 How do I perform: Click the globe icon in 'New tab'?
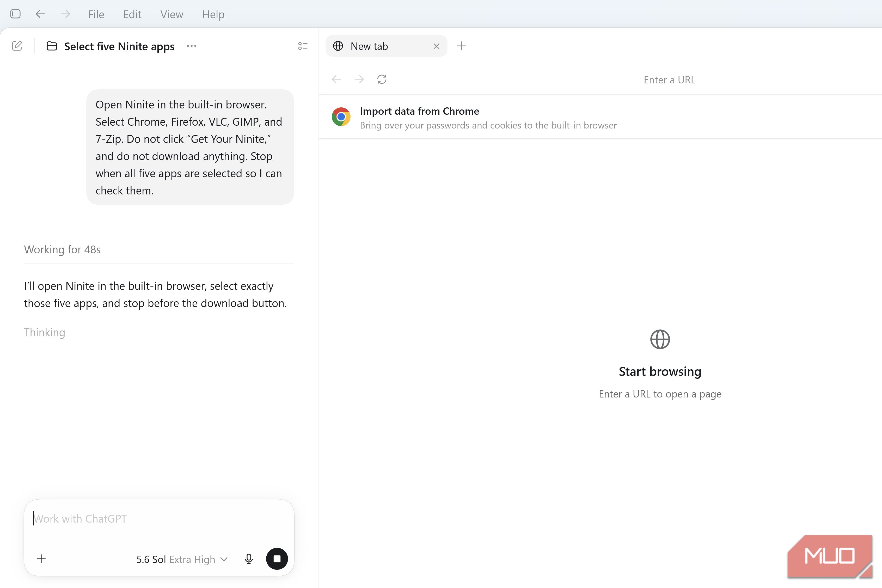338,46
